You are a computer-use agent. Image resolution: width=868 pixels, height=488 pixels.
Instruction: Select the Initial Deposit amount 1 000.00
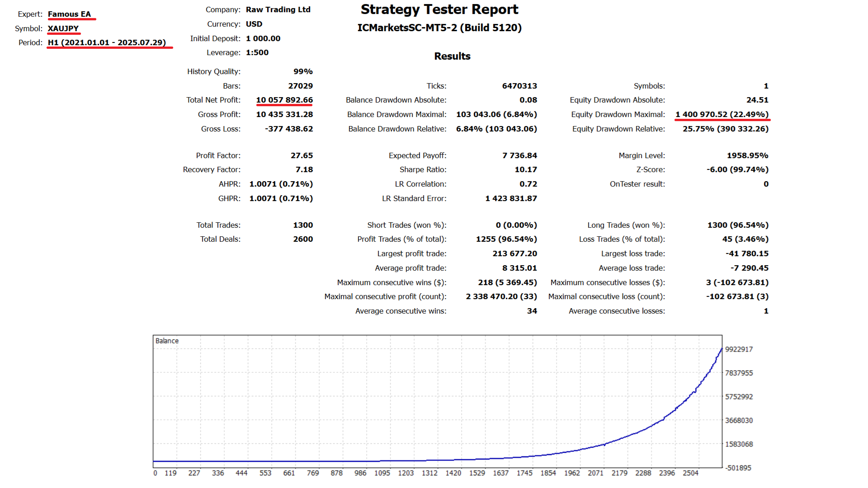pos(263,38)
